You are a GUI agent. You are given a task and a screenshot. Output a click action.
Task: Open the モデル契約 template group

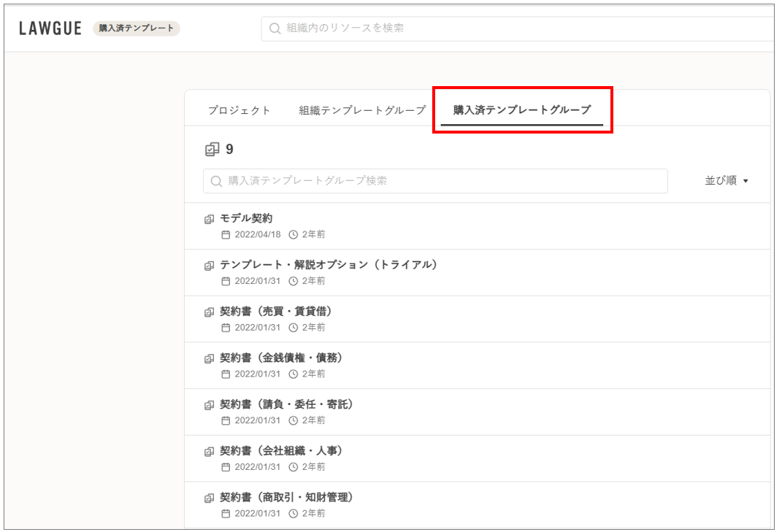click(x=247, y=218)
